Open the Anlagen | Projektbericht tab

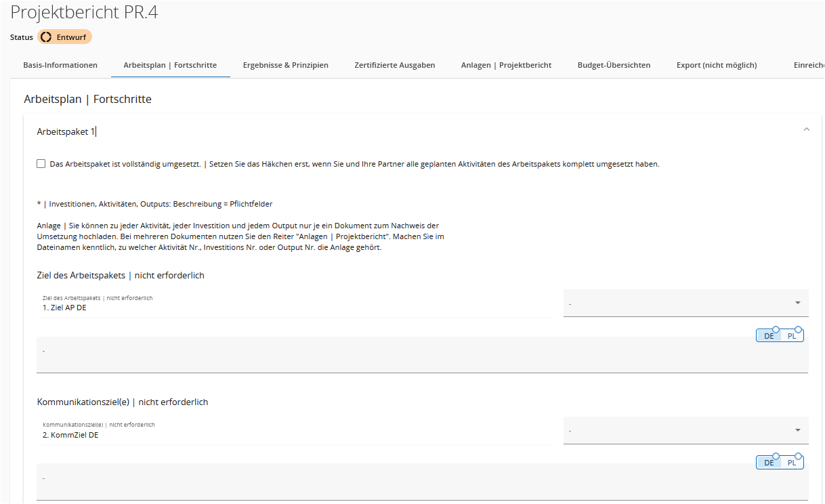click(506, 65)
